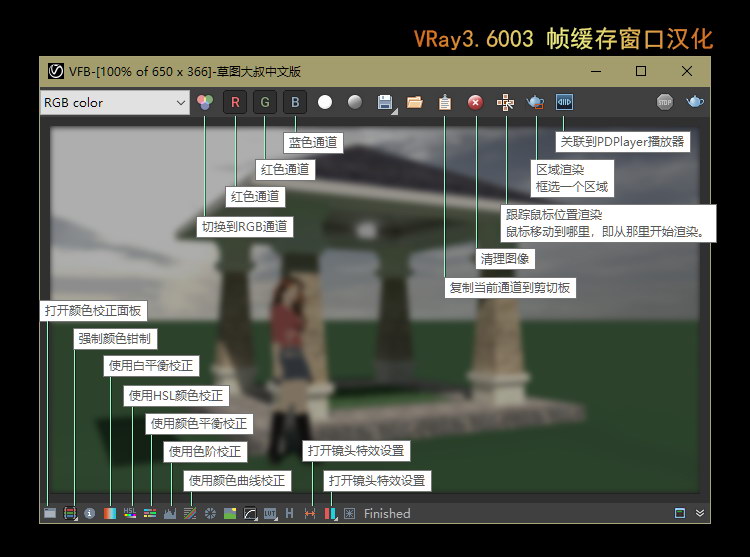The height and width of the screenshot is (557, 750).
Task: Expand the double-chevron at bottom right
Action: pos(700,513)
